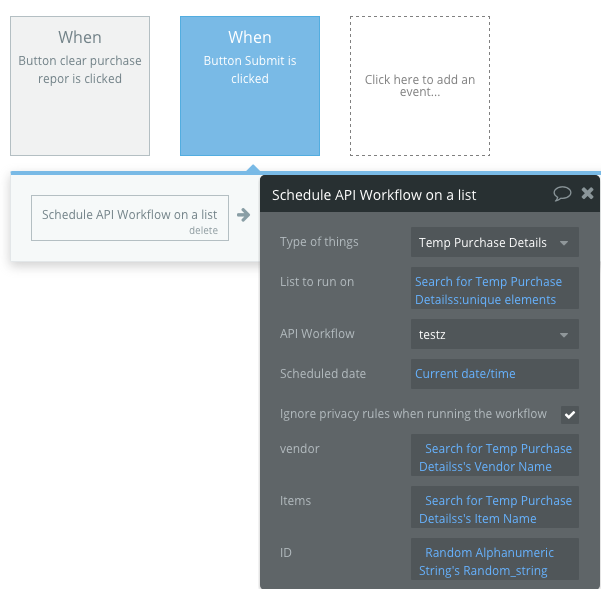The height and width of the screenshot is (589, 601).
Task: Click here to add an event box
Action: coord(420,86)
